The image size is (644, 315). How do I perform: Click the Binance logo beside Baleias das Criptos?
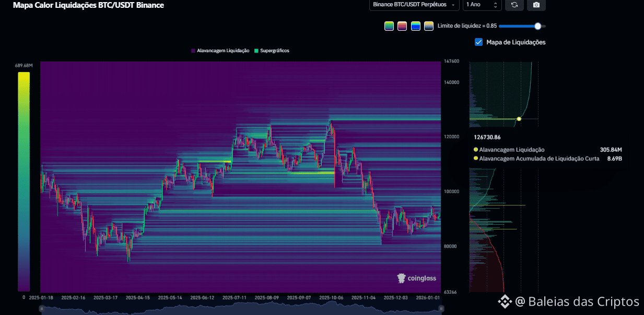(504, 301)
